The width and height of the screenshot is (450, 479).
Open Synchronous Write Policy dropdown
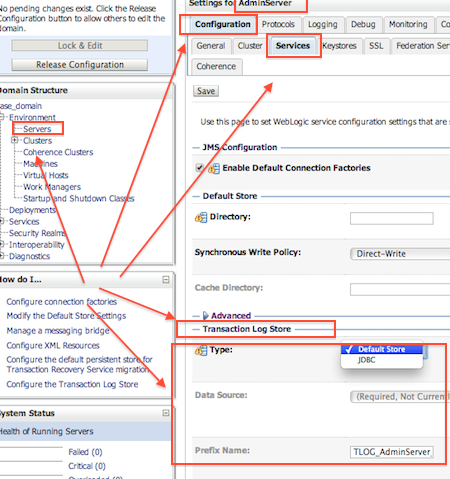pos(400,254)
